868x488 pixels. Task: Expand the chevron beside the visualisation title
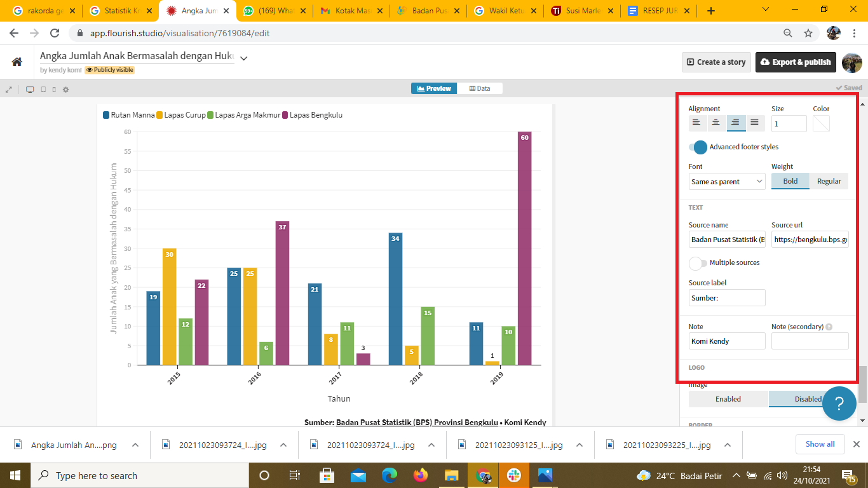(243, 58)
